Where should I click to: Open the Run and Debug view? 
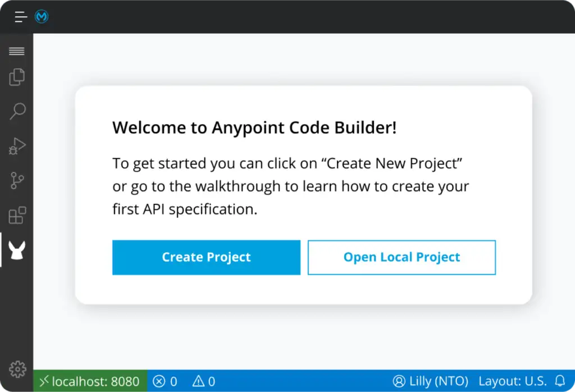pyautogui.click(x=17, y=146)
